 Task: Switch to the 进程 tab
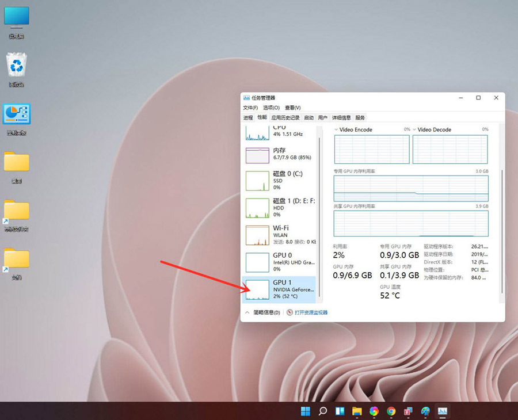(x=248, y=117)
